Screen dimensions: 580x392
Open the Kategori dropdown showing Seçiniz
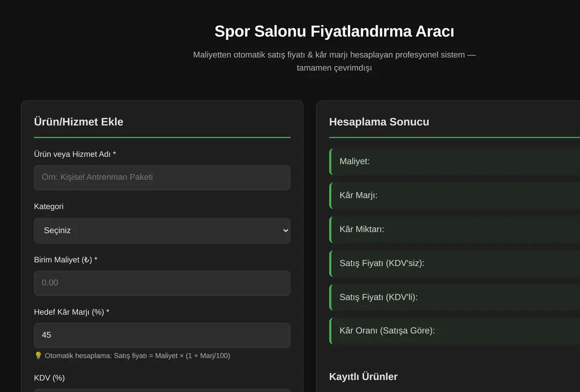click(x=162, y=231)
